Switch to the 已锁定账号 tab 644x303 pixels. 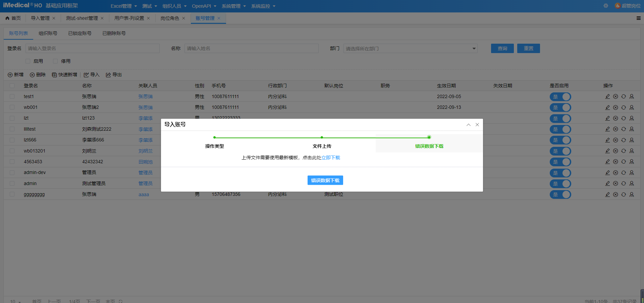pos(80,33)
